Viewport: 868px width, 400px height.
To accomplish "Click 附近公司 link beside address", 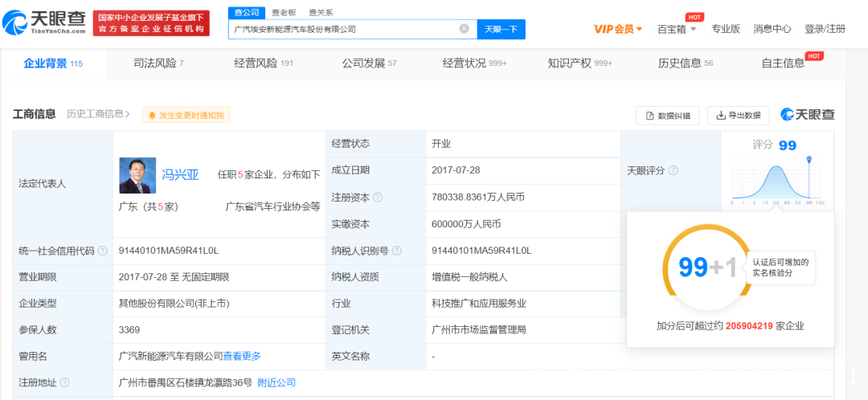I will click(x=276, y=383).
